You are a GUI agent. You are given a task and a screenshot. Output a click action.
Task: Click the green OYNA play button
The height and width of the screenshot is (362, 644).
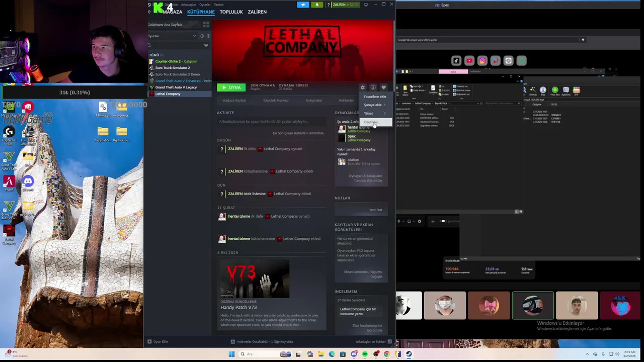(x=231, y=87)
